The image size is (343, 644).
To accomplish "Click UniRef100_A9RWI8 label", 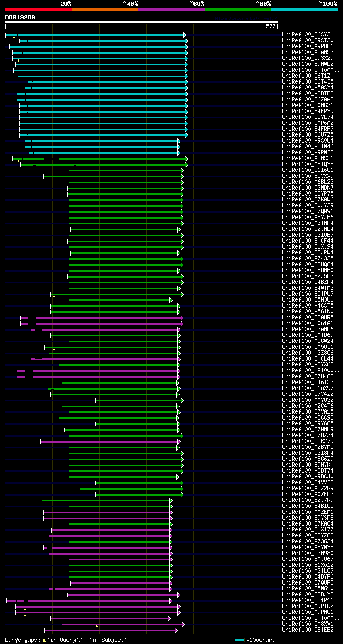I will pyautogui.click(x=309, y=152).
